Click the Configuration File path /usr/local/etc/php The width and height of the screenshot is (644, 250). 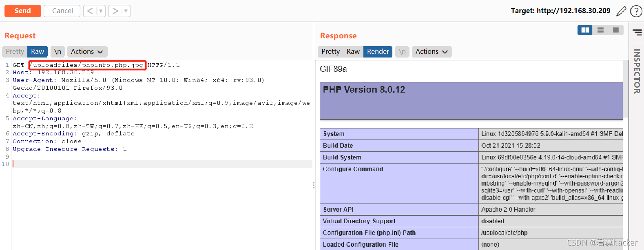click(504, 233)
